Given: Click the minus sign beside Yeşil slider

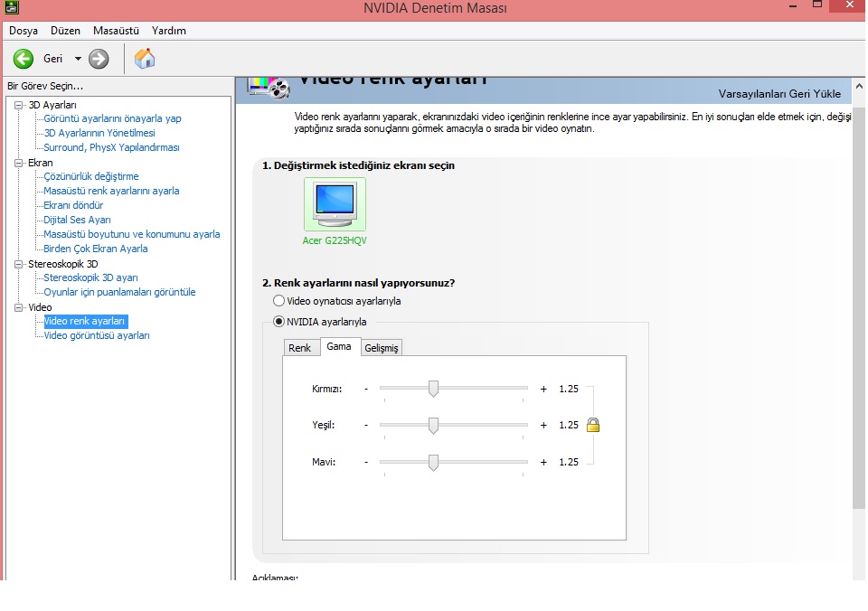Looking at the screenshot, I should (366, 425).
